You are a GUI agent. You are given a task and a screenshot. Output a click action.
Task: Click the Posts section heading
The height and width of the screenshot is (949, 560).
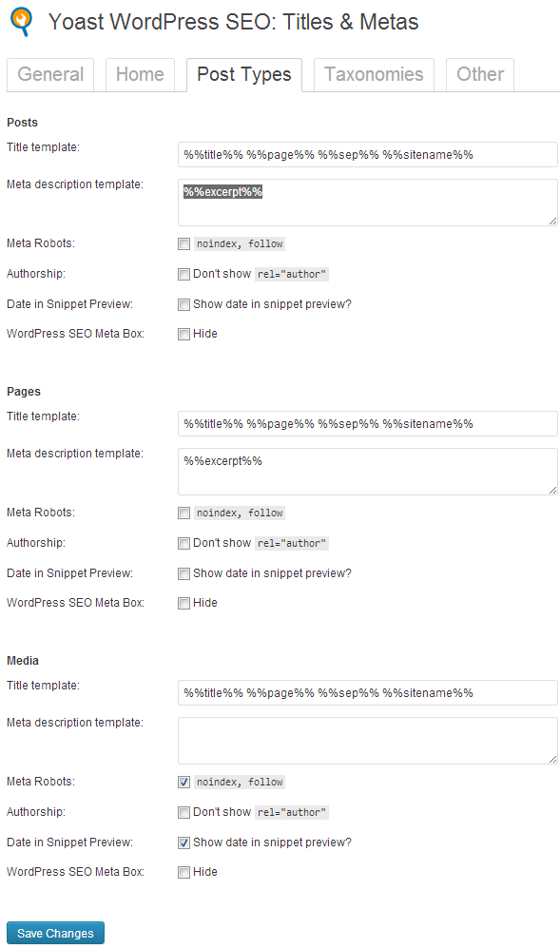click(x=22, y=123)
